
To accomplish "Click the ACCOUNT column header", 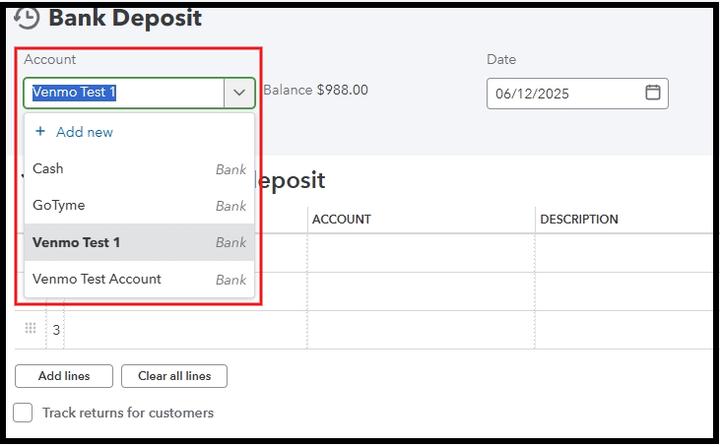I will pos(341,219).
